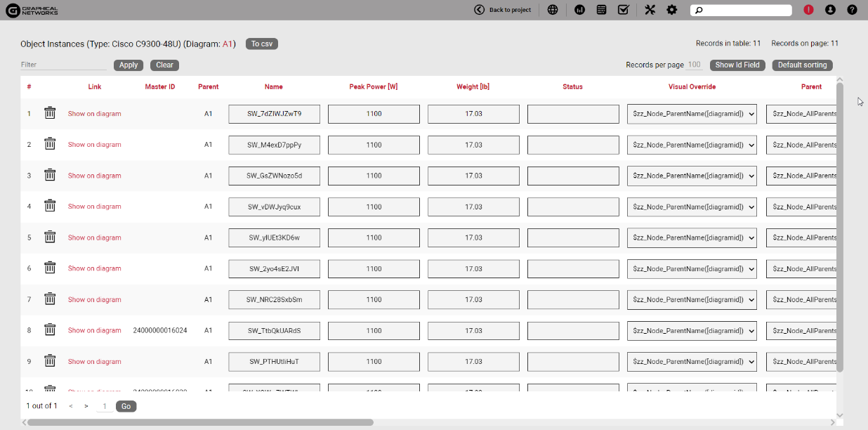Click the globe icon in top toolbar
The width and height of the screenshot is (868, 430).
coord(553,10)
